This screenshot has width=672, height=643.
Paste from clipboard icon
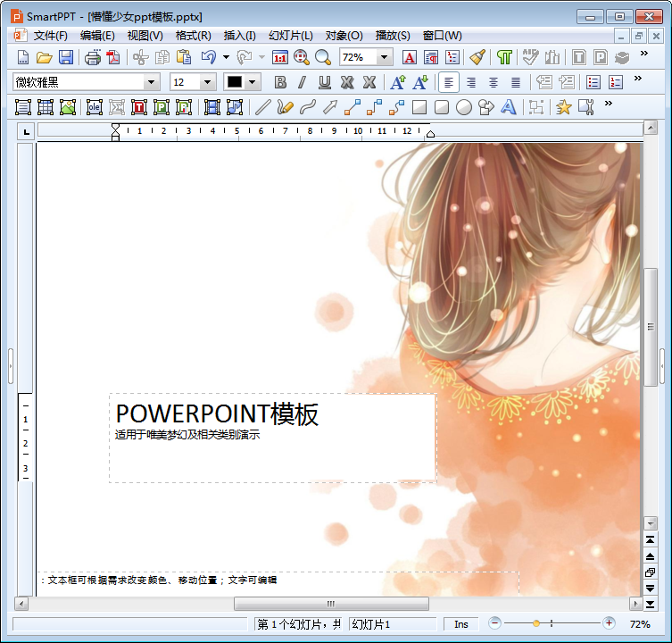[184, 57]
